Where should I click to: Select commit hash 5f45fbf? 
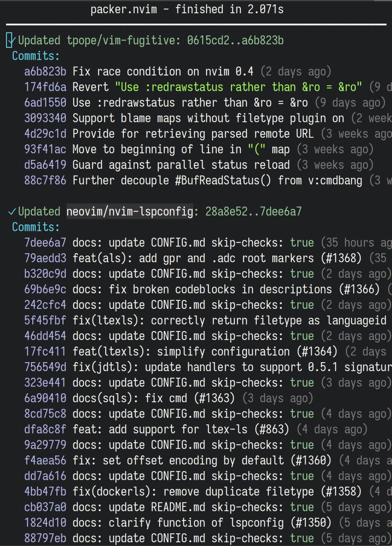coord(45,320)
